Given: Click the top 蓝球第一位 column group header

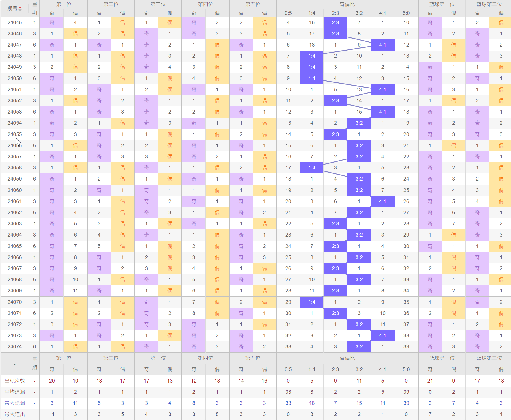Looking at the screenshot, I should click(442, 4).
